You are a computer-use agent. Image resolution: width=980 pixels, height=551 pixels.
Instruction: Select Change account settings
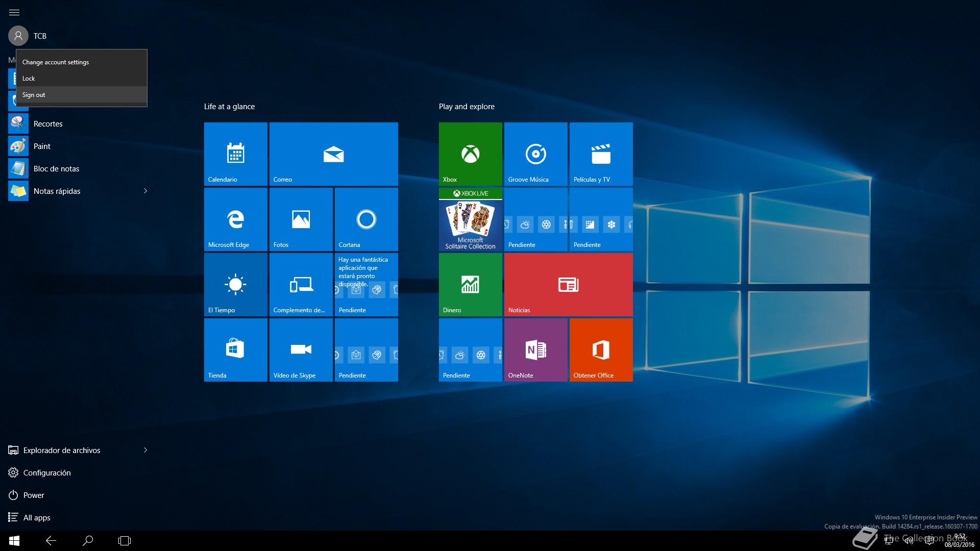click(x=82, y=62)
